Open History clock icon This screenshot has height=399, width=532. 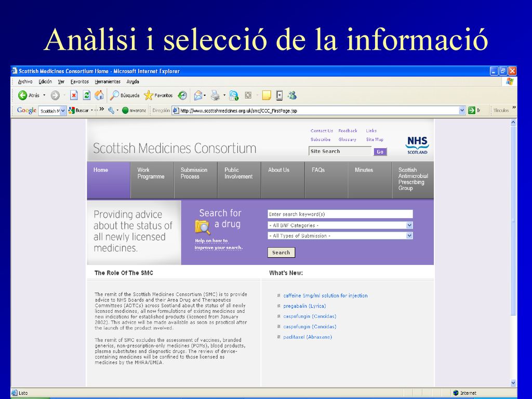[x=182, y=96]
